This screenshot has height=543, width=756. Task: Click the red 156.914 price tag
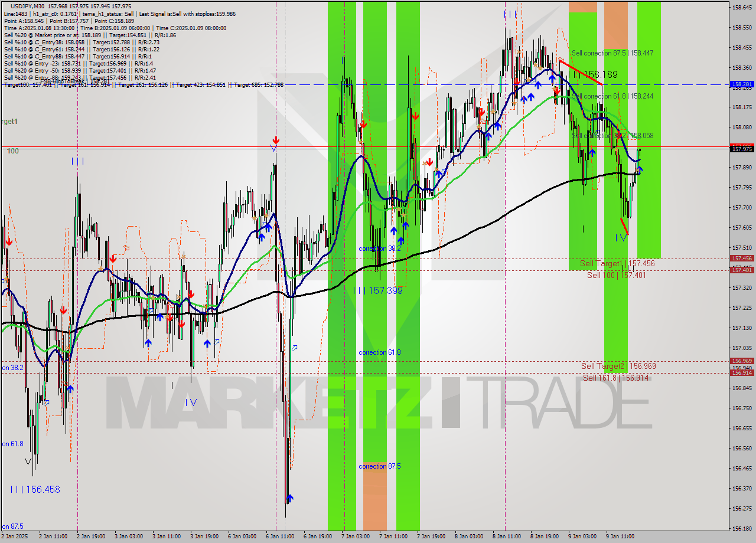coord(742,372)
